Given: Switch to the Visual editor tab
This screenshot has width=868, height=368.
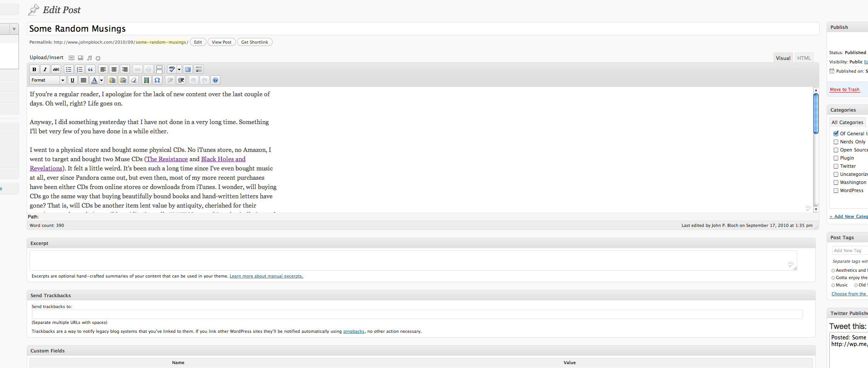Looking at the screenshot, I should point(783,58).
